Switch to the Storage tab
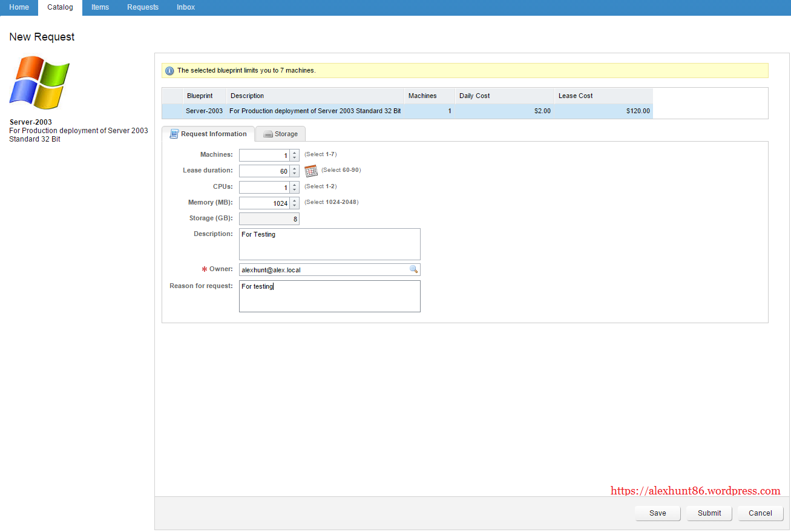The height and width of the screenshot is (532, 791). pos(280,134)
